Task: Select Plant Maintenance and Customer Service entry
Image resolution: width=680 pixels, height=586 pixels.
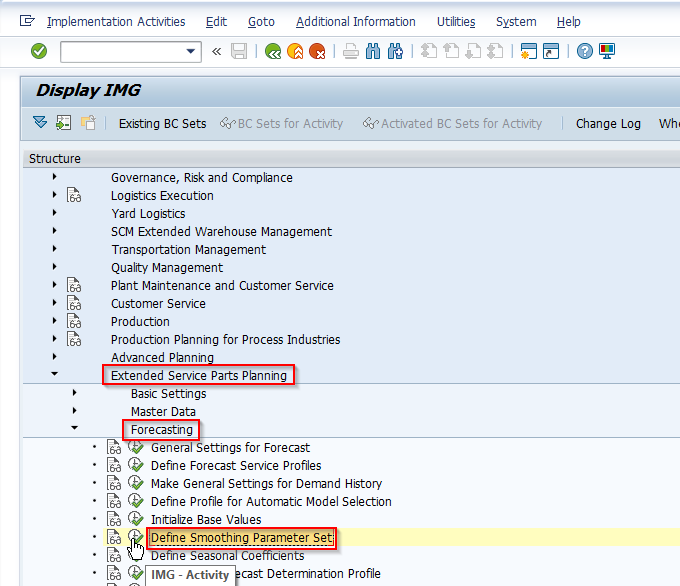Action: pos(222,286)
